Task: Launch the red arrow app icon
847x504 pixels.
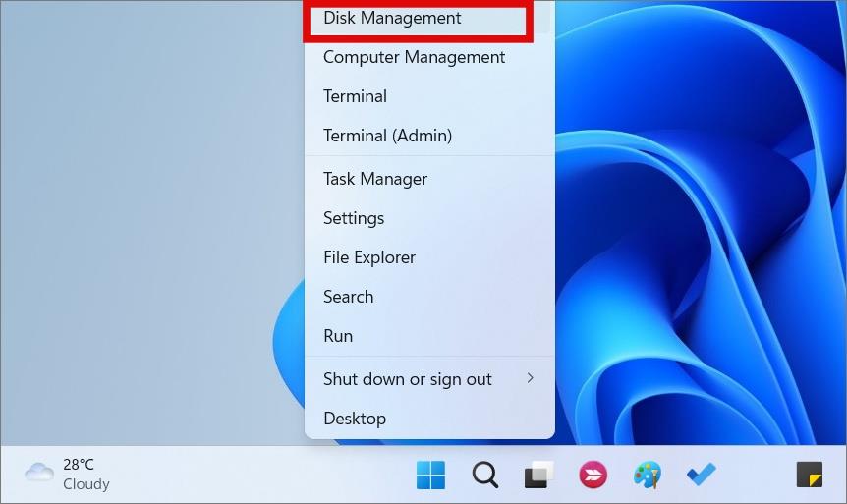Action: coord(593,475)
